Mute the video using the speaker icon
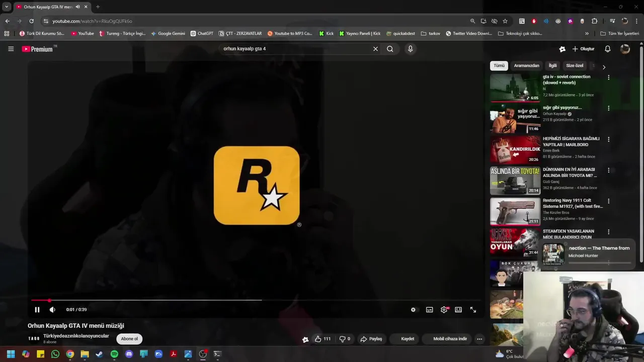644x362 pixels. tap(52, 310)
